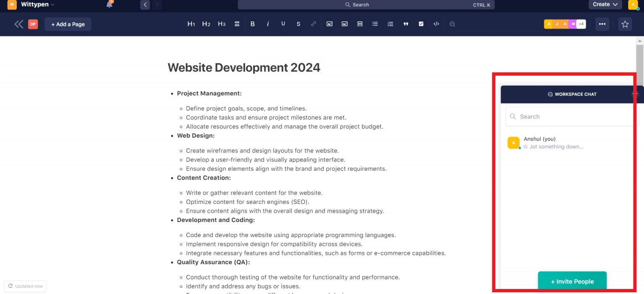Insert a code block
Viewport: 644px width, 294px height.
pyautogui.click(x=436, y=24)
